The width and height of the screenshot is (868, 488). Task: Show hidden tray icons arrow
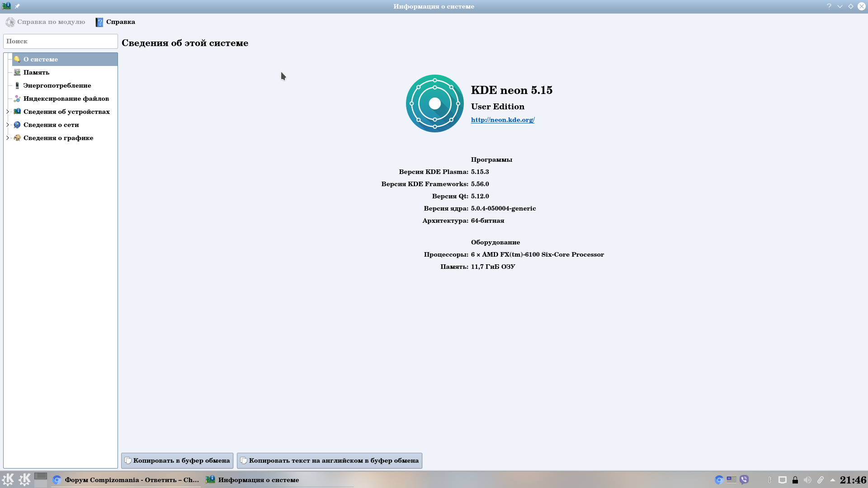(832, 480)
